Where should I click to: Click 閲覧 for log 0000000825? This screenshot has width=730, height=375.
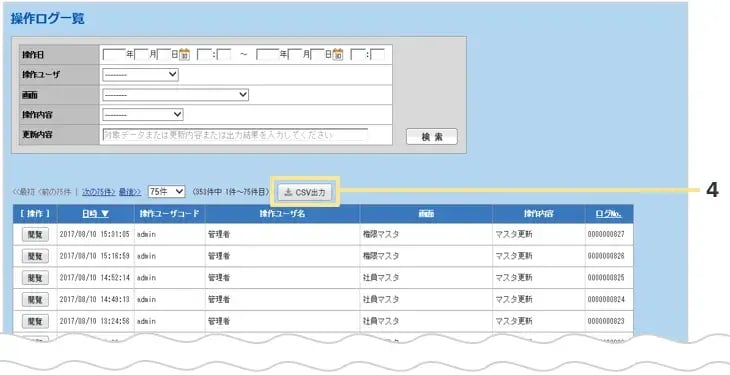[x=35, y=278]
